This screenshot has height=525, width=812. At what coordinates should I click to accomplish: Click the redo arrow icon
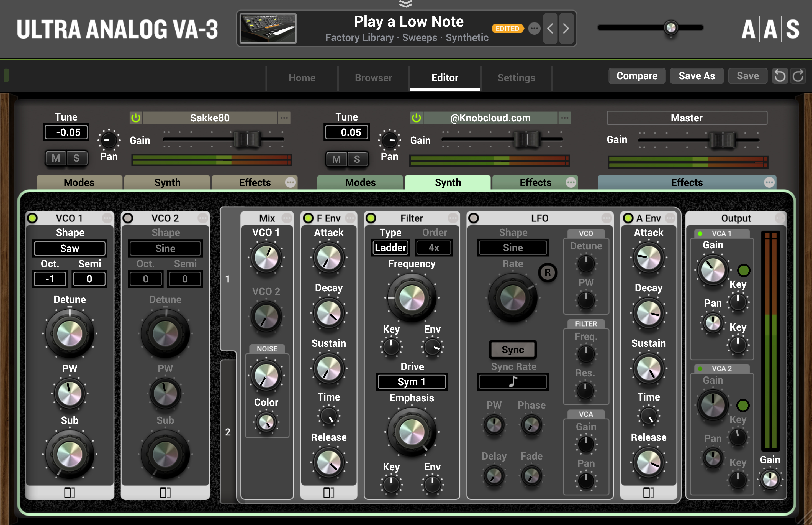[798, 76]
